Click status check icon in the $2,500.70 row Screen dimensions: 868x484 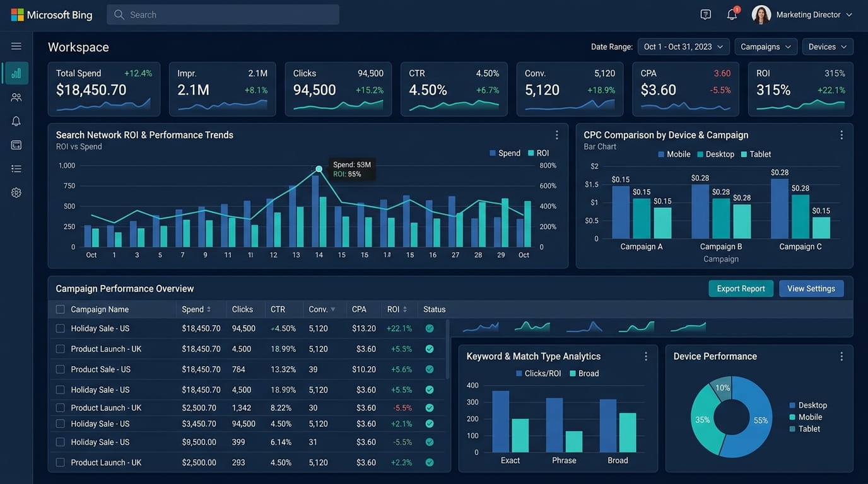tap(430, 408)
